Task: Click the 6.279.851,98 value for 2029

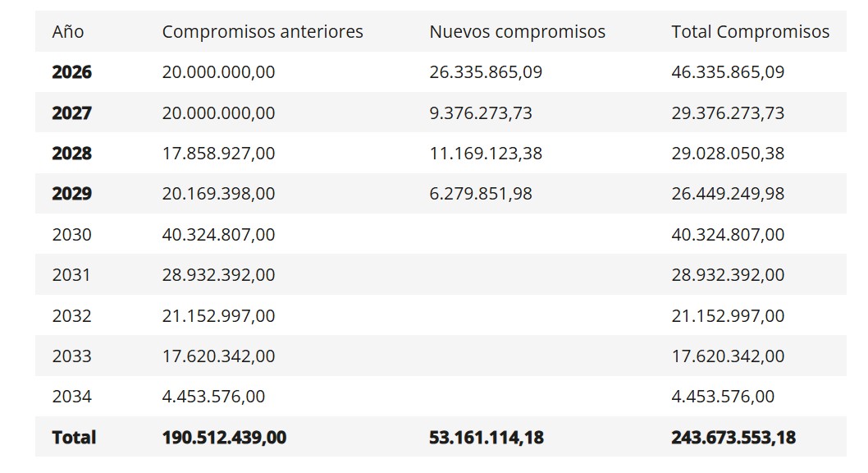Action: pyautogui.click(x=481, y=194)
